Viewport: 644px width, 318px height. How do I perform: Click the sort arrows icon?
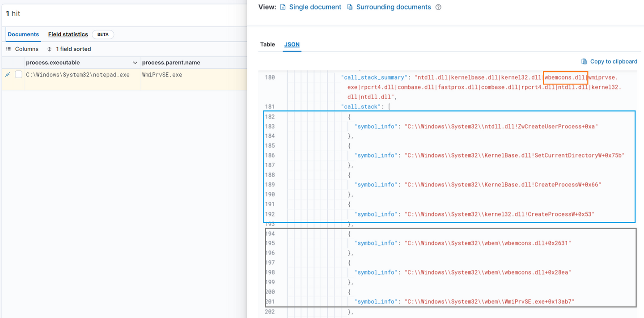coord(49,49)
